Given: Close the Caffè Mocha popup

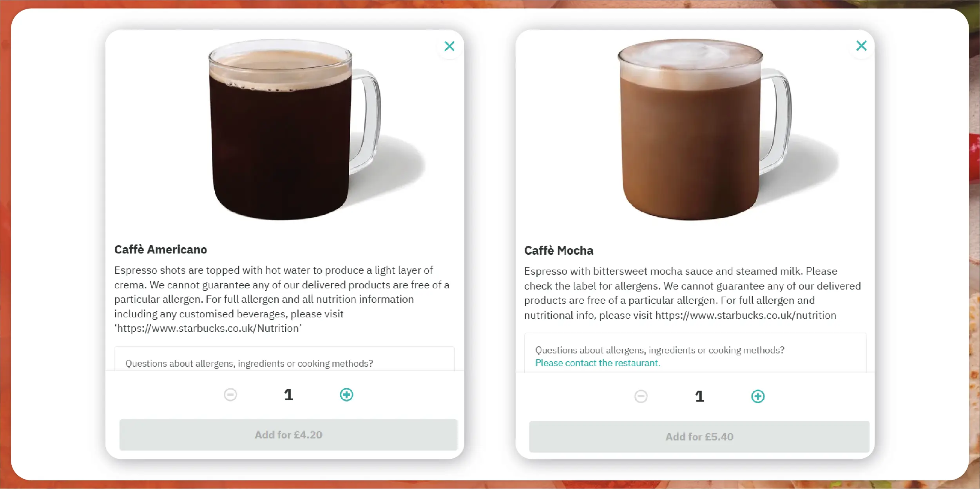Looking at the screenshot, I should 861,46.
